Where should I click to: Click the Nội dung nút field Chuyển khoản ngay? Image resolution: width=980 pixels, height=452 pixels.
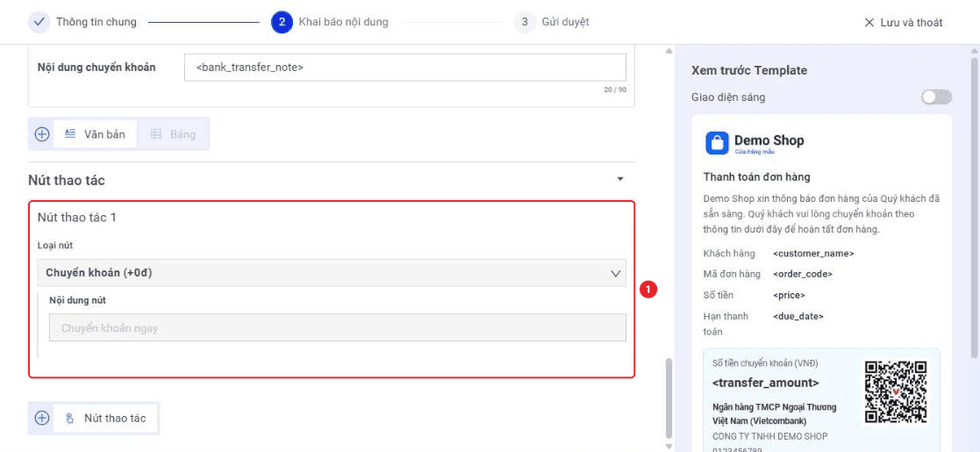(338, 327)
